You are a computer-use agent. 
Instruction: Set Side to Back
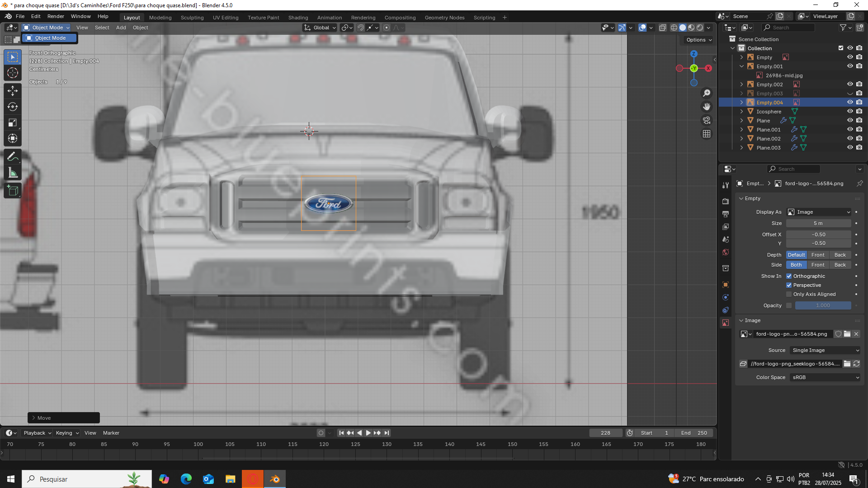point(840,265)
